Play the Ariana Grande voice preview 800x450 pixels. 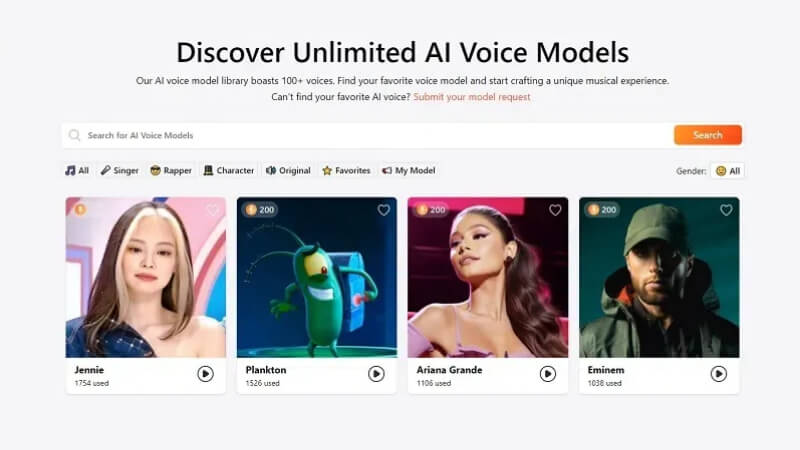coord(547,374)
